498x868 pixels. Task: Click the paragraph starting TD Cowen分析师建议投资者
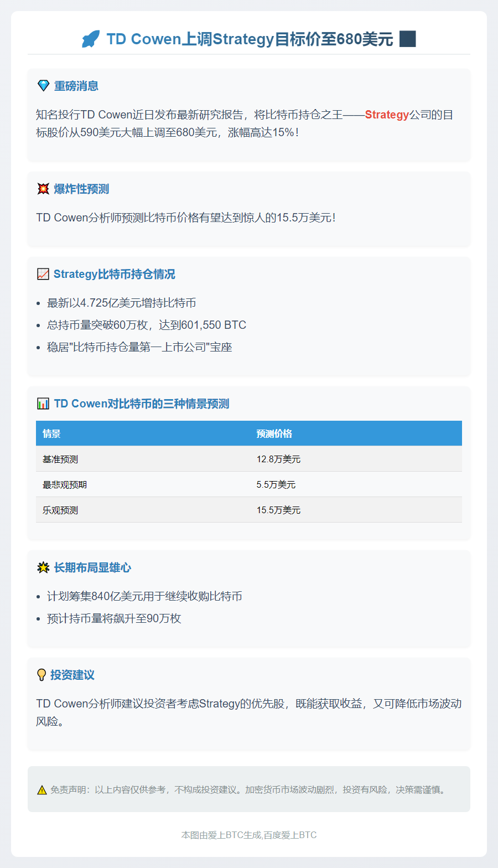click(249, 712)
